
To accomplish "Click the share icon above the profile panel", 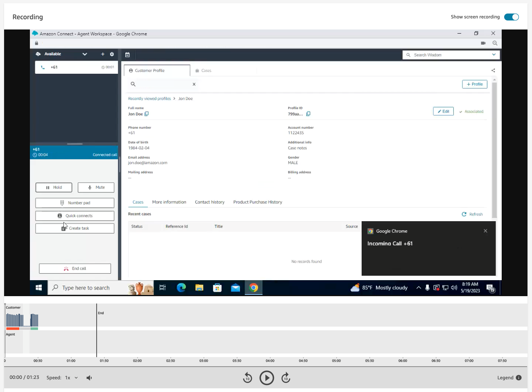I will pos(493,70).
